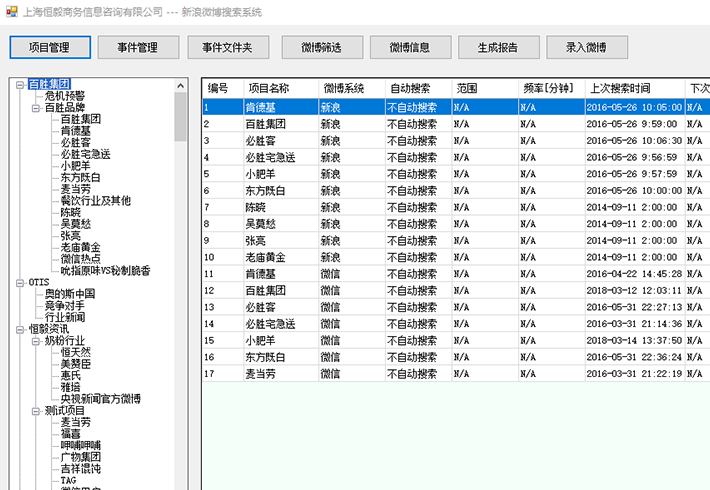Click 生成报告 button
The height and width of the screenshot is (490, 710).
pyautogui.click(x=499, y=48)
